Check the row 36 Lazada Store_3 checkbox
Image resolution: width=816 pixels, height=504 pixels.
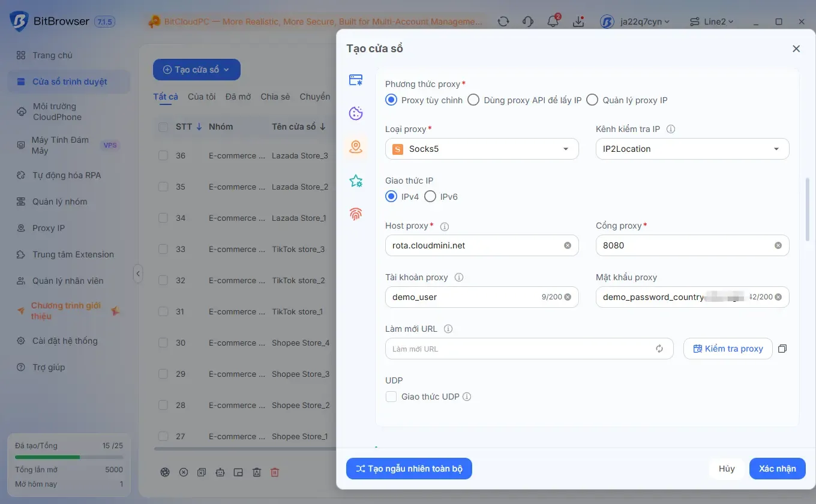pos(163,155)
